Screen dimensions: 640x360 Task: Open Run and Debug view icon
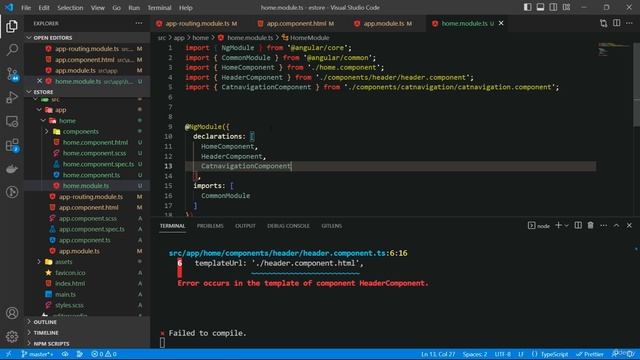tap(12, 98)
